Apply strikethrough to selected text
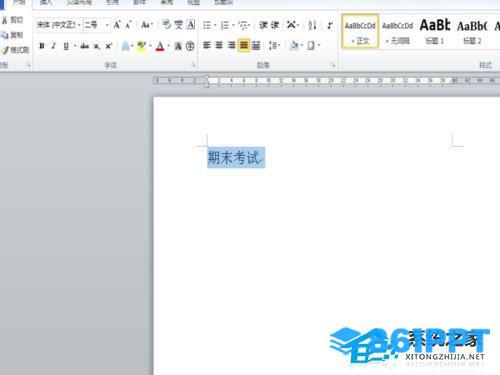Viewport: 500px width, 375px height. point(84,46)
